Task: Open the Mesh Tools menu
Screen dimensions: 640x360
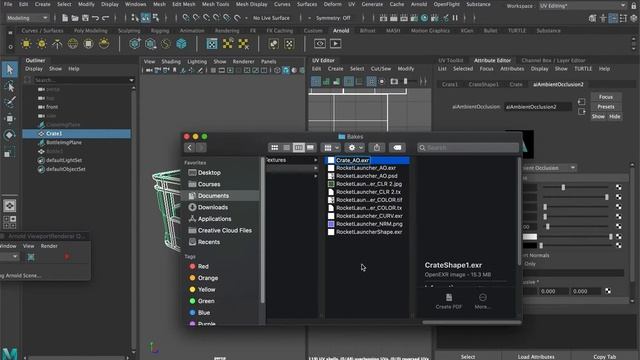Action: (x=215, y=4)
